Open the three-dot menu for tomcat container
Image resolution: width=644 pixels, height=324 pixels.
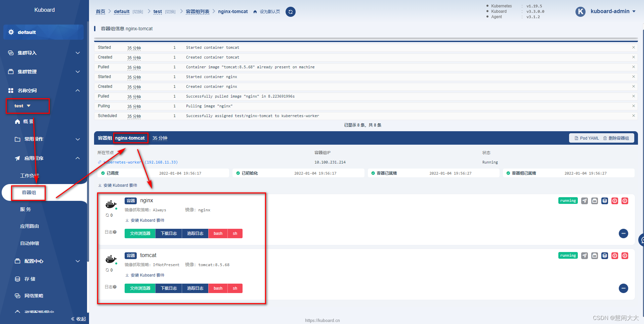point(624,288)
